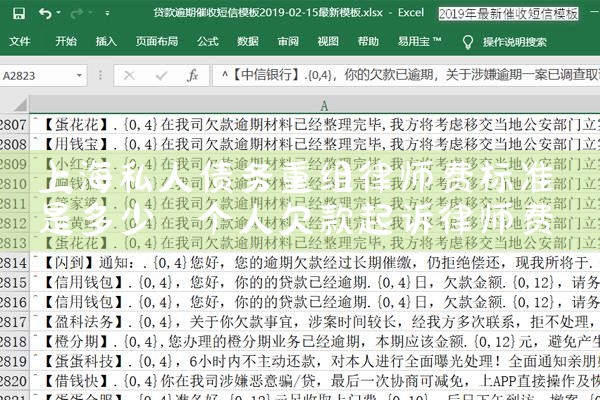Select row header 2817
The height and width of the screenshot is (400, 600).
[14, 322]
